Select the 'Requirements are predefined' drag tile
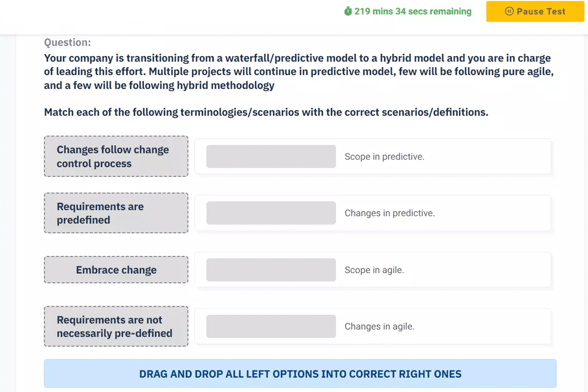The height and width of the screenshot is (392, 588). (116, 213)
